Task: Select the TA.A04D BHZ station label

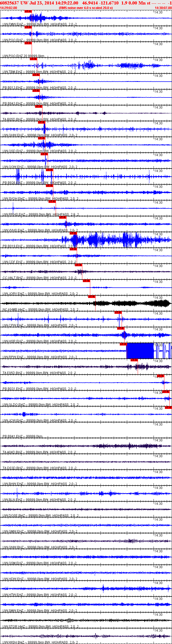Action: tap(12, 452)
